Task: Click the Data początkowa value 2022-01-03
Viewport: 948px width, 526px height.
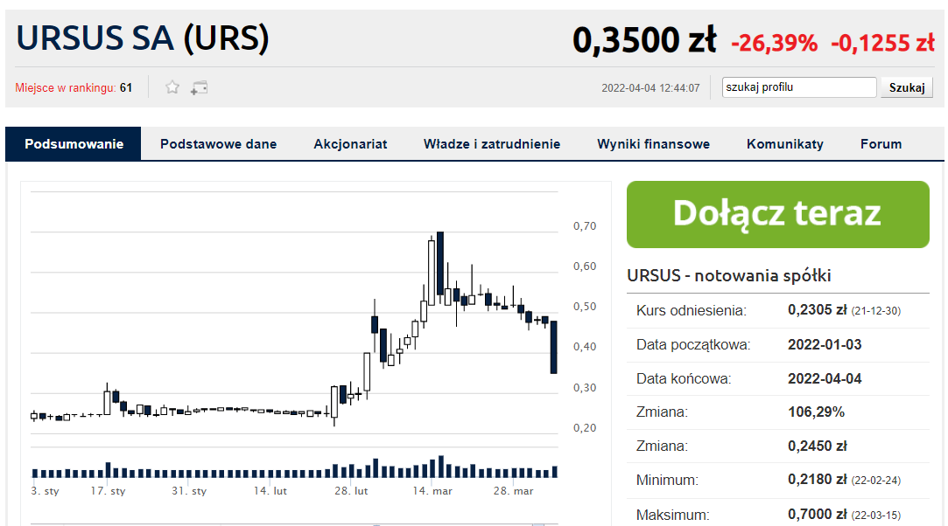Action: [x=824, y=345]
